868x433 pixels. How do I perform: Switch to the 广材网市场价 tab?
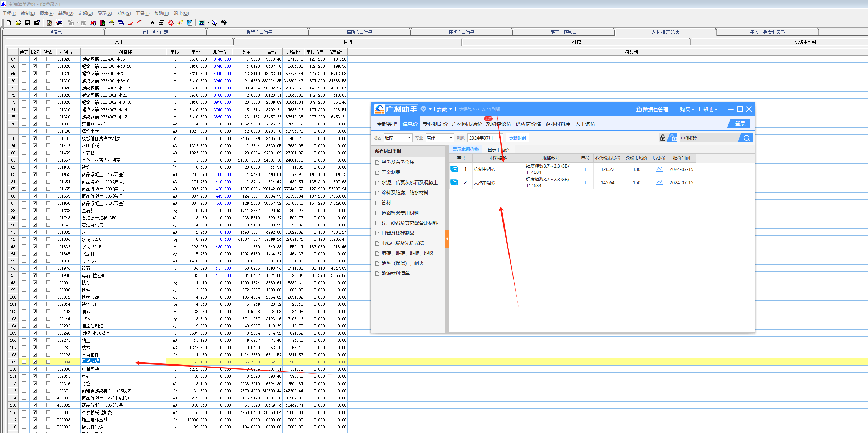click(467, 124)
